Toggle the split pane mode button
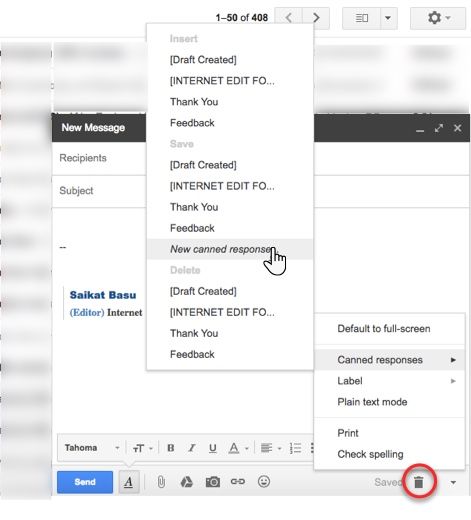 (361, 18)
